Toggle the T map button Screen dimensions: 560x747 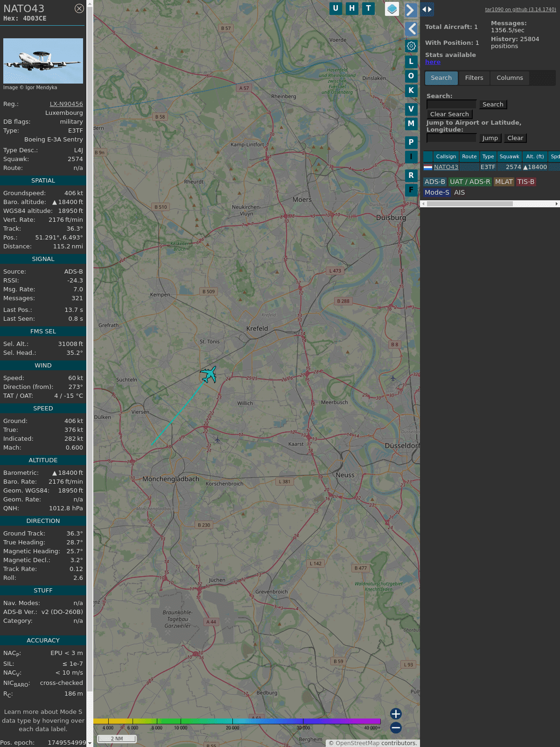click(x=368, y=8)
